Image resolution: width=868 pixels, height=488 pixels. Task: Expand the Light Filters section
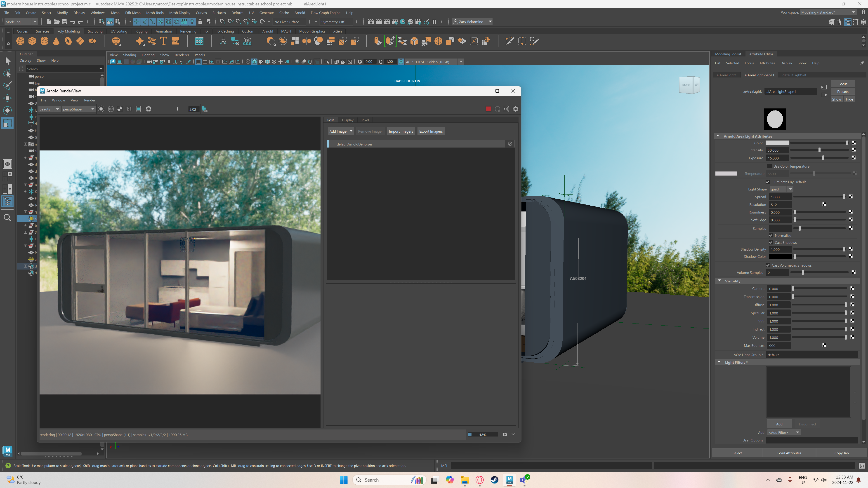click(719, 362)
